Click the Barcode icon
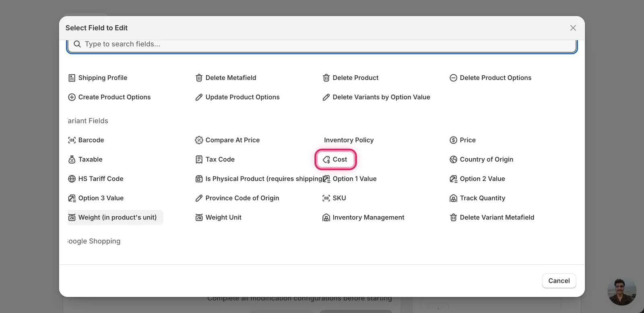The width and height of the screenshot is (644, 313). 72,140
